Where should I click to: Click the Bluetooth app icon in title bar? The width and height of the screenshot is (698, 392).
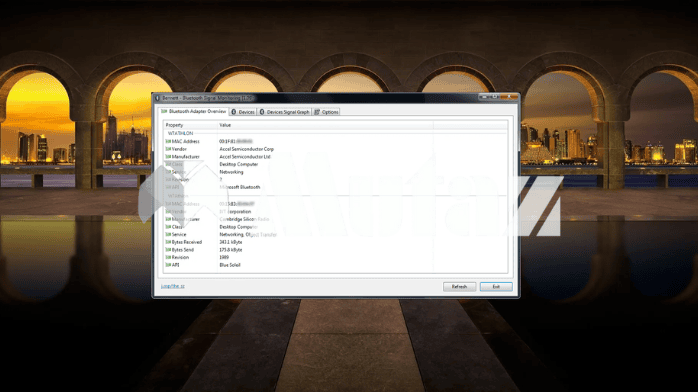(x=157, y=97)
